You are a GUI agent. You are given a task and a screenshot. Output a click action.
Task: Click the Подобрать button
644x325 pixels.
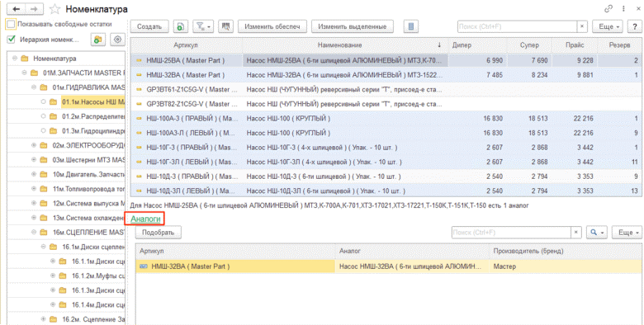(x=159, y=233)
